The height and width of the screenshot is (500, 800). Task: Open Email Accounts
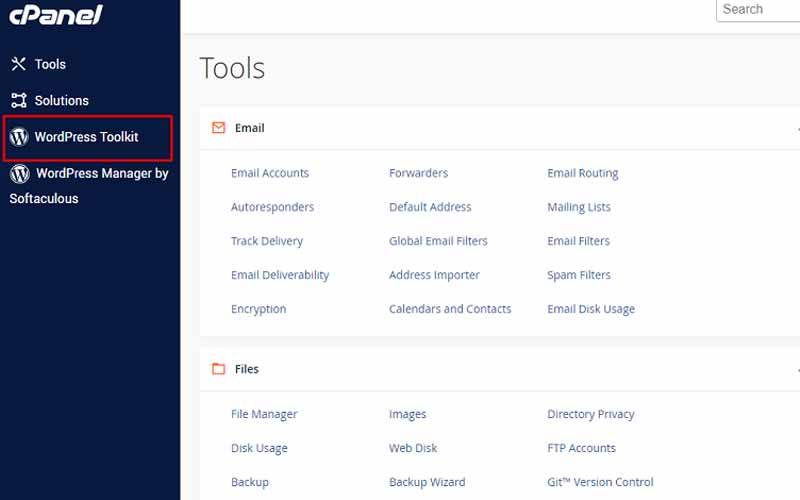pos(270,173)
